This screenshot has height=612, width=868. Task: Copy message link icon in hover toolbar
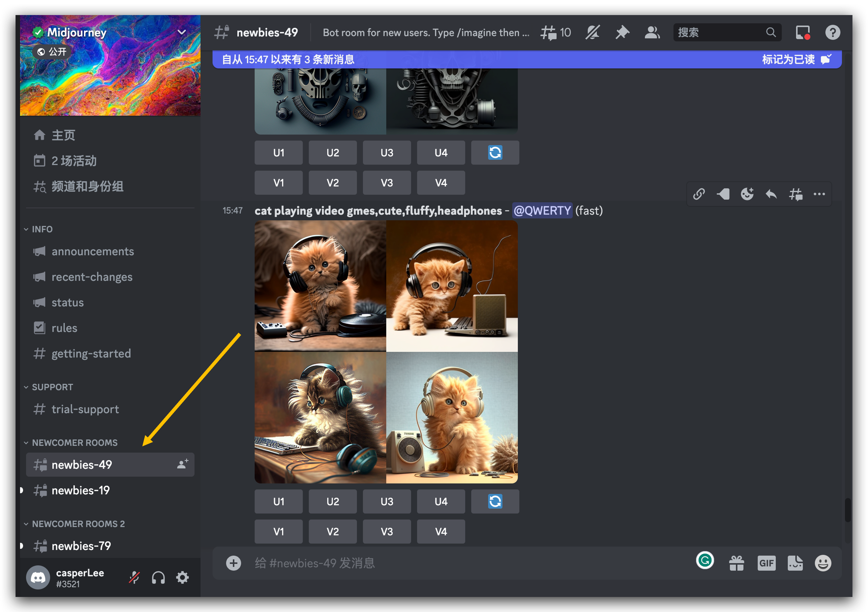tap(699, 194)
